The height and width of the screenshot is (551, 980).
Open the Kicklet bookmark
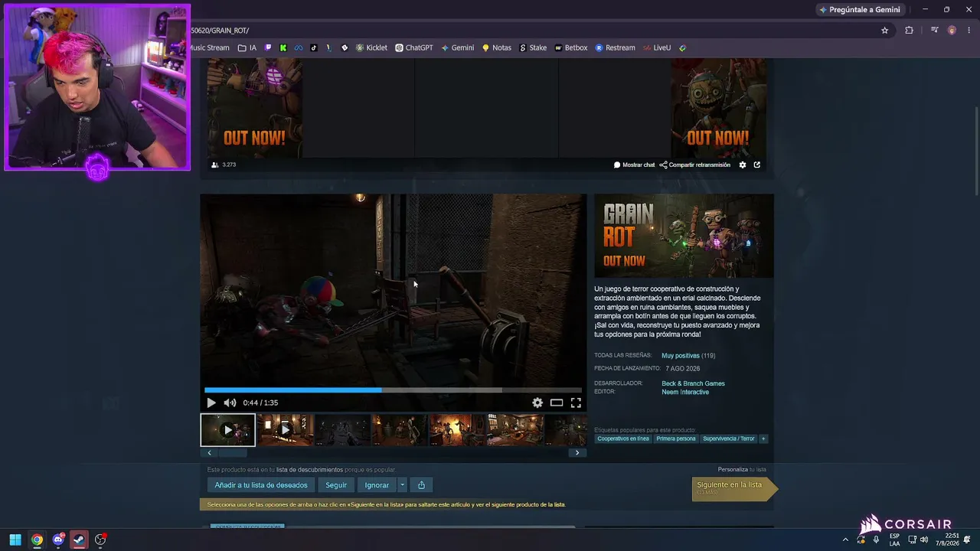(x=371, y=47)
